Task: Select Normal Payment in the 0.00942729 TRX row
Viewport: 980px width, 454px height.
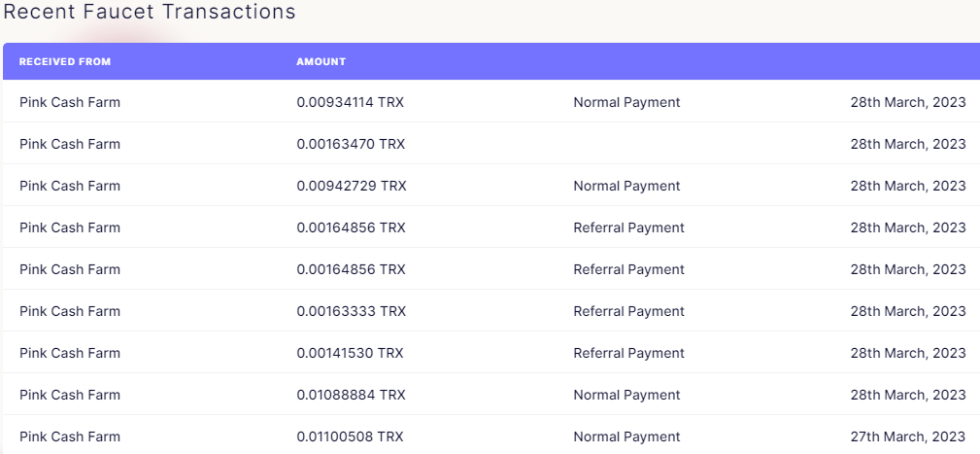Action: [626, 186]
